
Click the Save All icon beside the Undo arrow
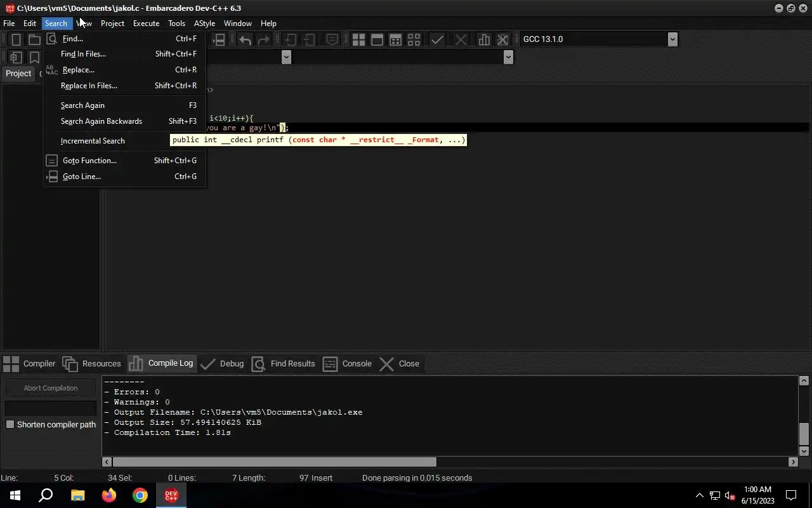pos(219,39)
